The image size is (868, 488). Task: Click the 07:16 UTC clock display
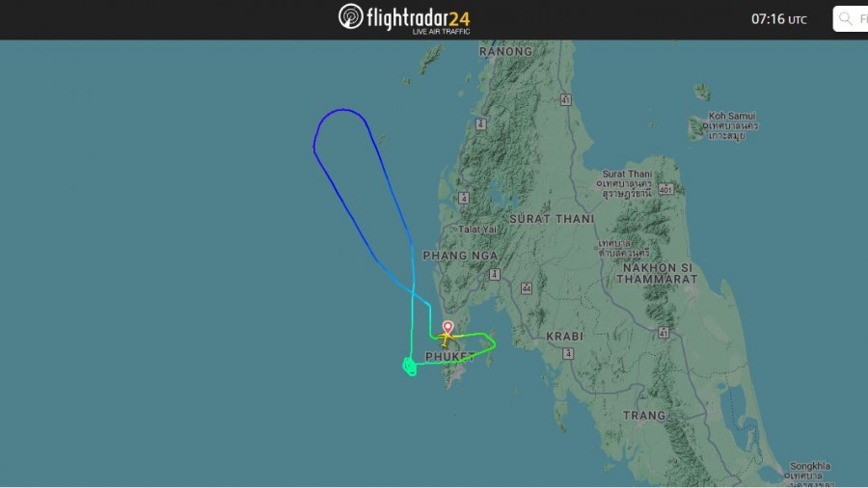pos(779,19)
